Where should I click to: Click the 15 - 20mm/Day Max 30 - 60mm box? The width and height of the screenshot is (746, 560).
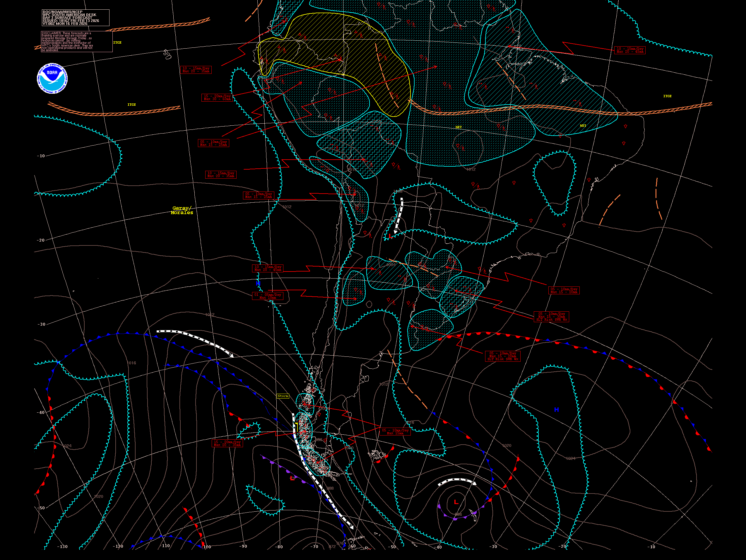click(x=217, y=98)
